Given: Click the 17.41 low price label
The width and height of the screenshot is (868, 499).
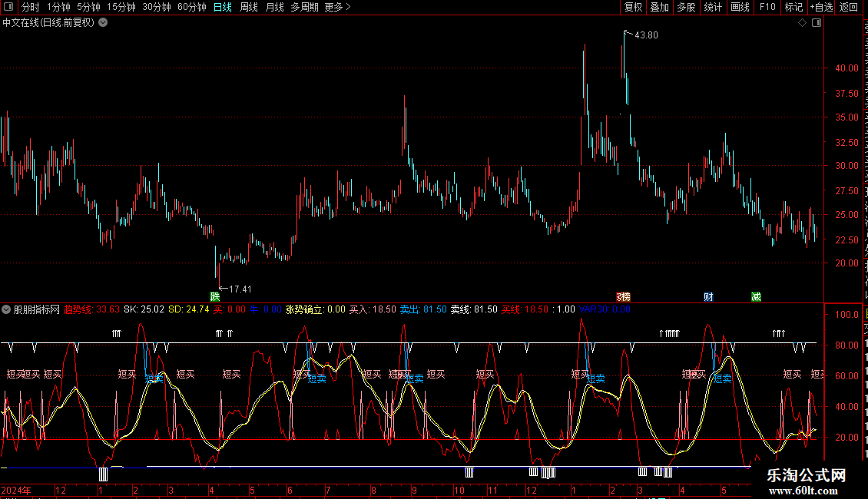Looking at the screenshot, I should pos(240,289).
